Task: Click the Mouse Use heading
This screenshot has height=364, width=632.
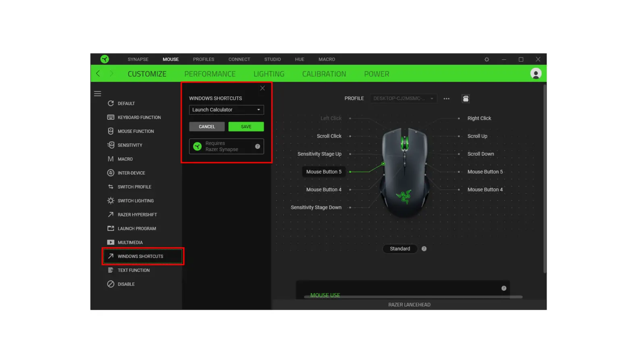Action: pos(325,295)
